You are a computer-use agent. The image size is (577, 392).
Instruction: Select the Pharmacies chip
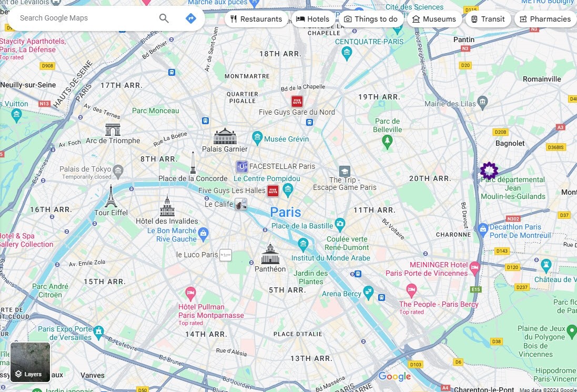click(545, 19)
